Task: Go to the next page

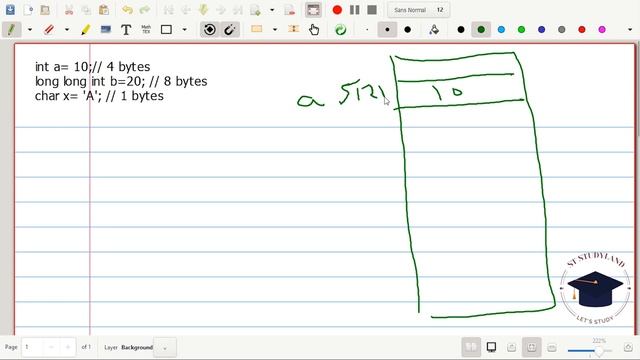Action: pos(220,10)
